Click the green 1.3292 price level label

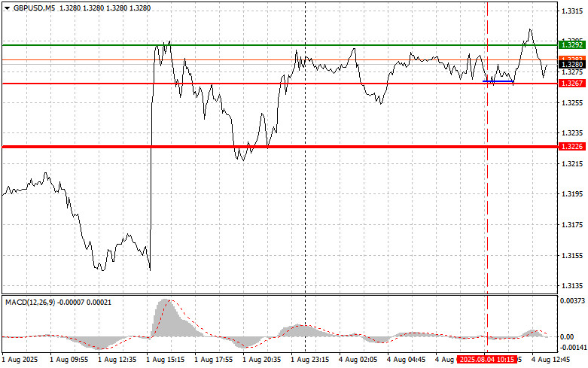(x=572, y=45)
